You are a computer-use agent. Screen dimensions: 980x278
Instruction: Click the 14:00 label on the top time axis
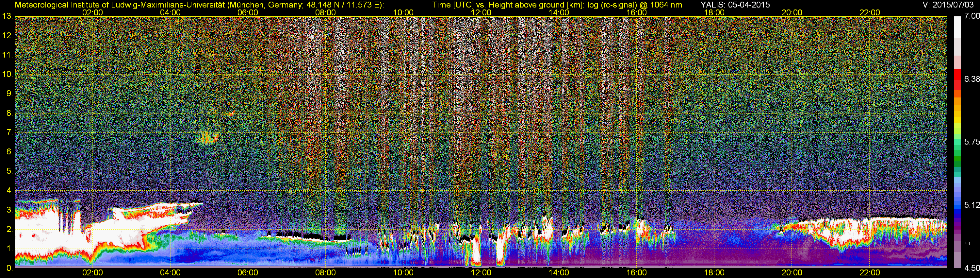tap(559, 12)
